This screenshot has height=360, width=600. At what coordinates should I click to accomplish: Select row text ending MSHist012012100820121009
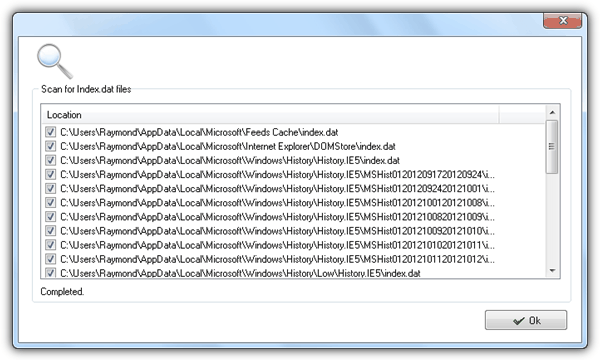click(277, 217)
